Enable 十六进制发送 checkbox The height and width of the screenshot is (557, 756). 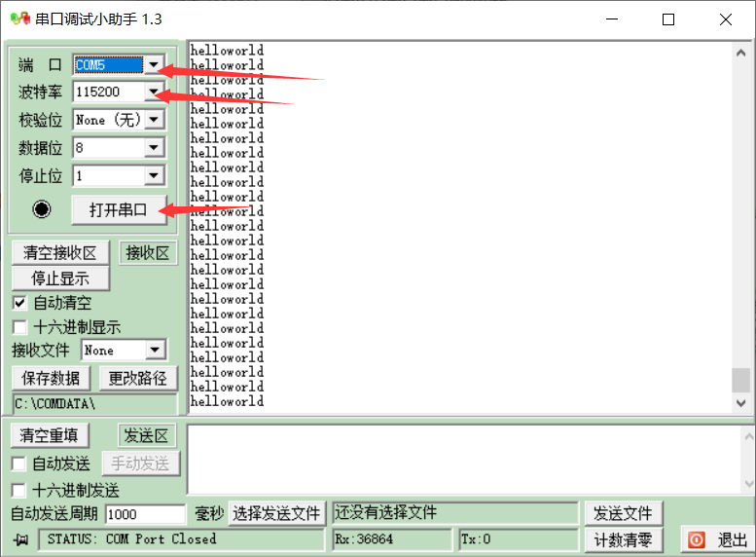[x=18, y=491]
